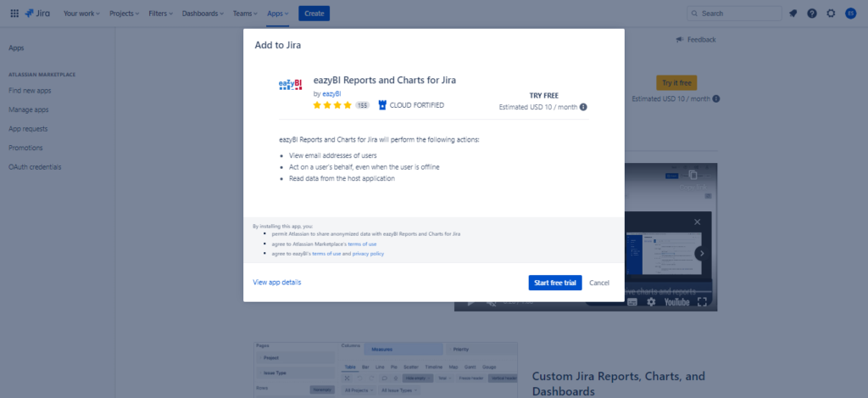Viewport: 868px width, 398px height.
Task: Play the video in the background page
Action: pos(471,303)
